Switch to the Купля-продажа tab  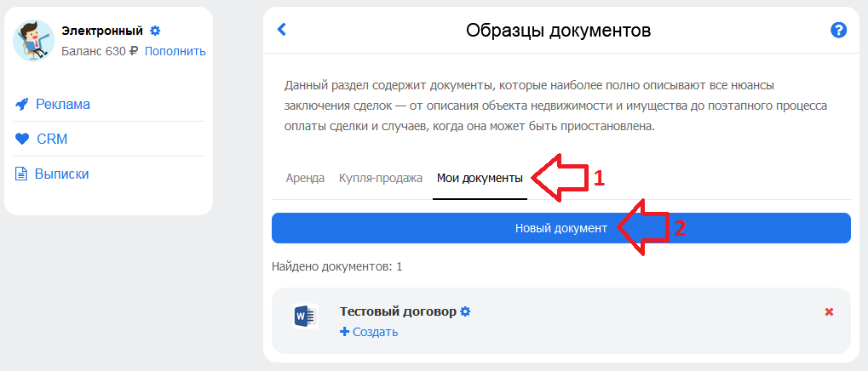point(380,179)
